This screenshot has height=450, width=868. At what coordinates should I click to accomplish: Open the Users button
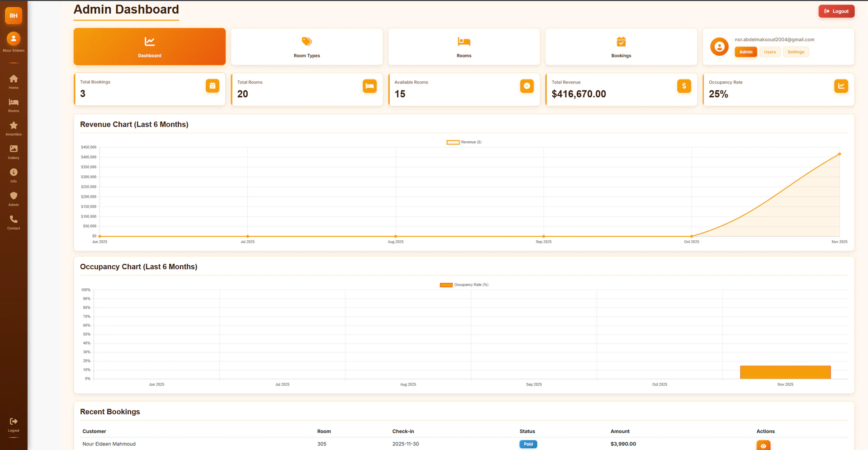(x=770, y=52)
